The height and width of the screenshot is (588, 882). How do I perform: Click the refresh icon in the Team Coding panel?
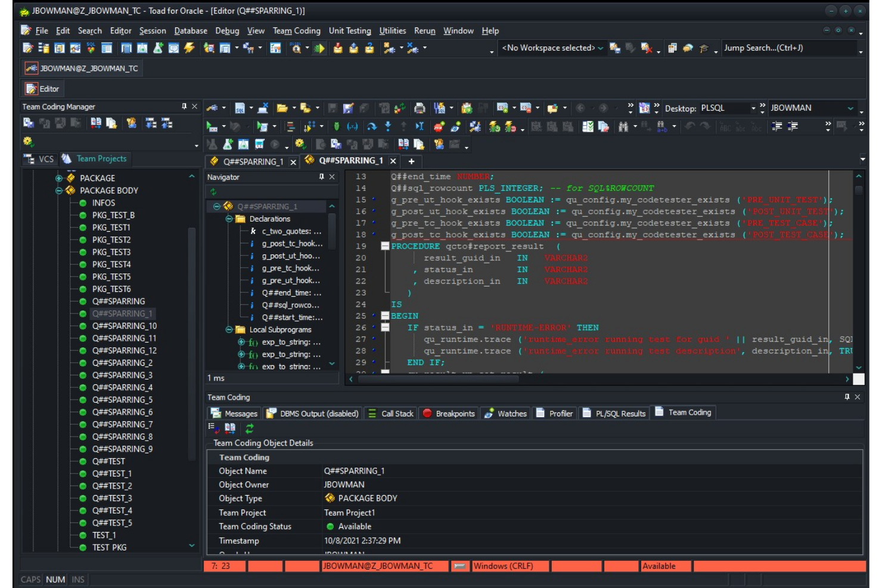(249, 428)
